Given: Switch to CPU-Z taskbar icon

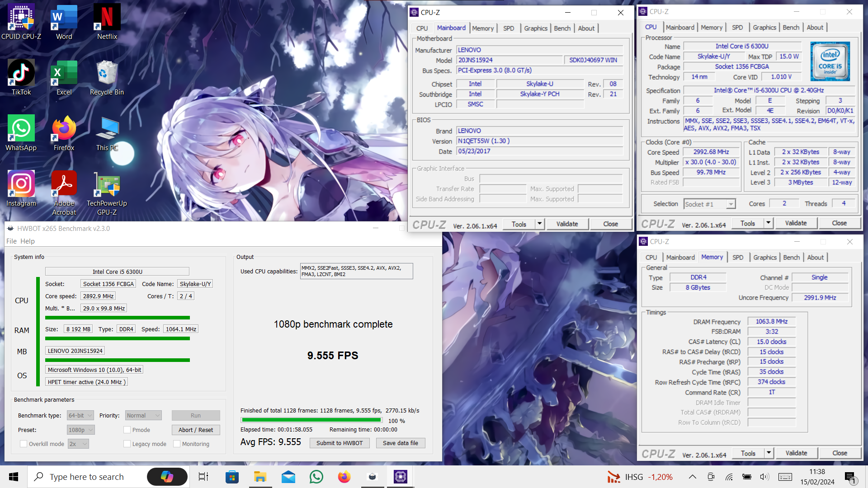Looking at the screenshot, I should click(401, 477).
